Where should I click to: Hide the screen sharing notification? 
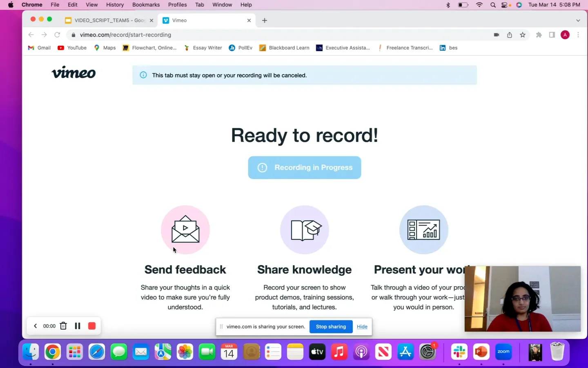pyautogui.click(x=362, y=327)
